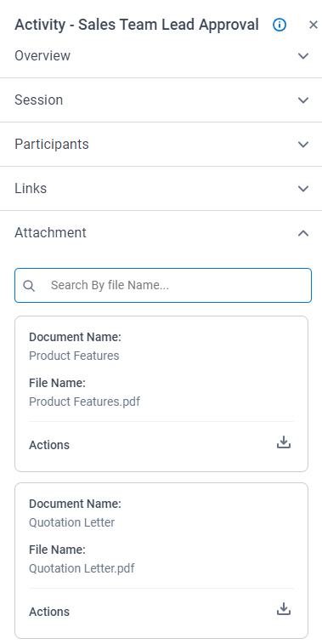Close the Activity panel with X

313,25
